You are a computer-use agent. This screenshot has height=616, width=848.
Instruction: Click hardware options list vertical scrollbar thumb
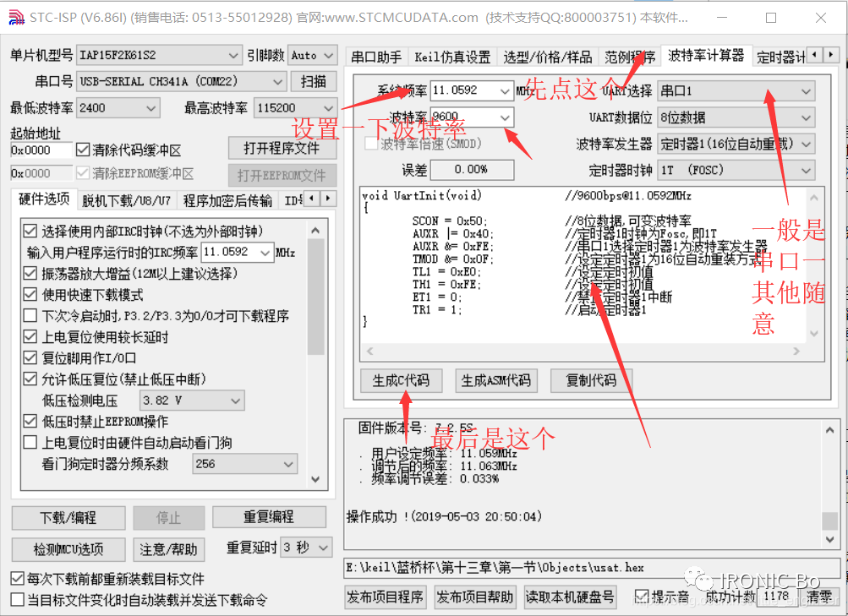pyautogui.click(x=316, y=297)
